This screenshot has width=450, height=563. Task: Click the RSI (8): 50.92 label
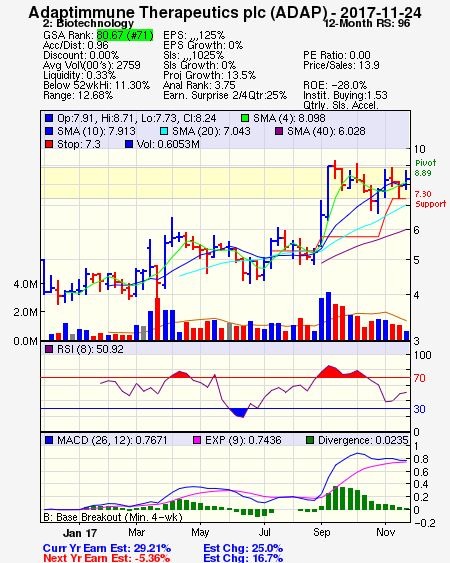[x=90, y=349]
